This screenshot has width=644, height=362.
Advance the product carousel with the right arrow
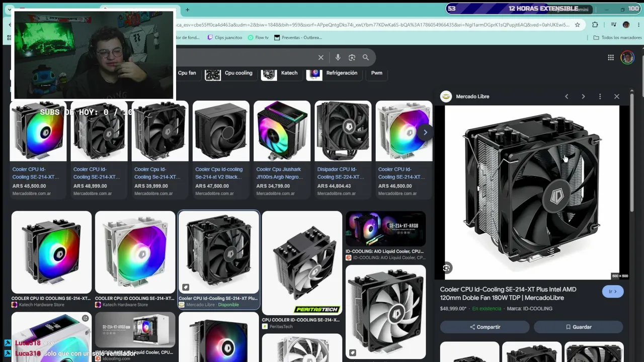tap(425, 132)
